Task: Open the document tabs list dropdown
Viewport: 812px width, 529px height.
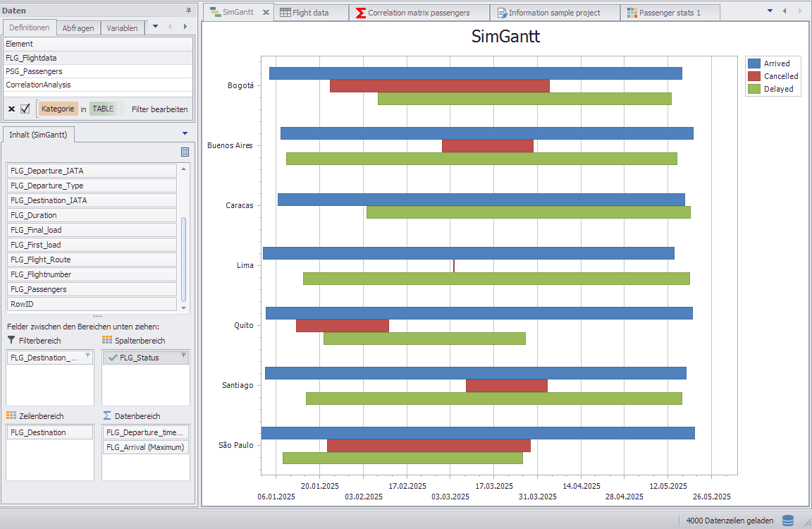Action: coord(770,11)
